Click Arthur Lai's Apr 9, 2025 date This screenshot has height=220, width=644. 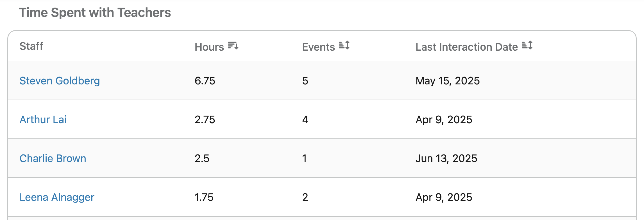[x=444, y=120]
